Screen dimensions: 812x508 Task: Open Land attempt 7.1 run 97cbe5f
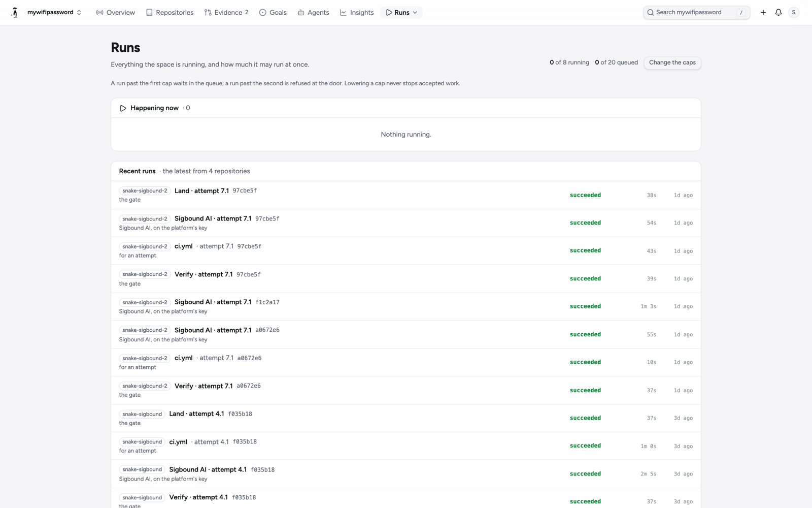[x=405, y=195]
